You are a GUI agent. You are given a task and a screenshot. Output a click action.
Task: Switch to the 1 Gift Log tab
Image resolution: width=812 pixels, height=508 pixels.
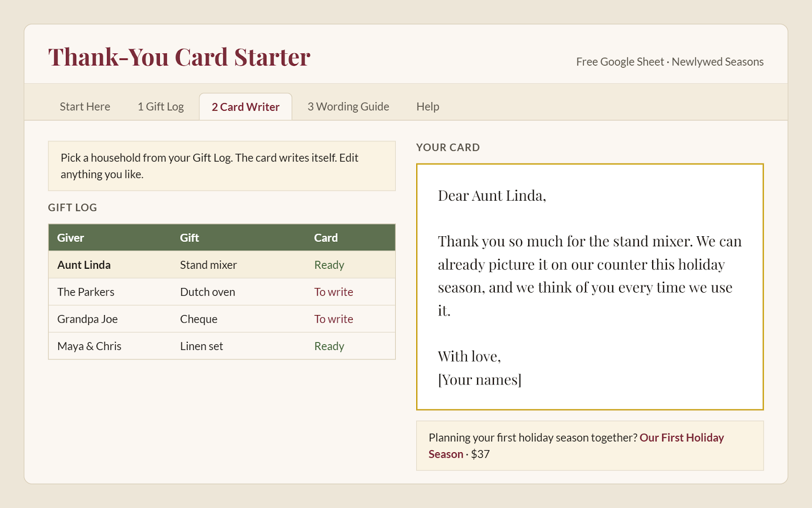[x=160, y=107]
